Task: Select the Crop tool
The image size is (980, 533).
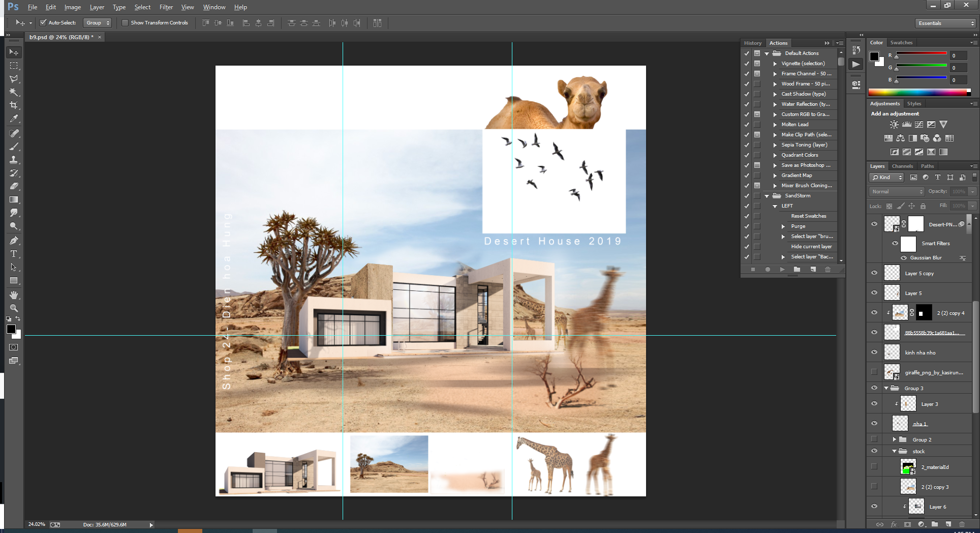Action: pos(14,105)
